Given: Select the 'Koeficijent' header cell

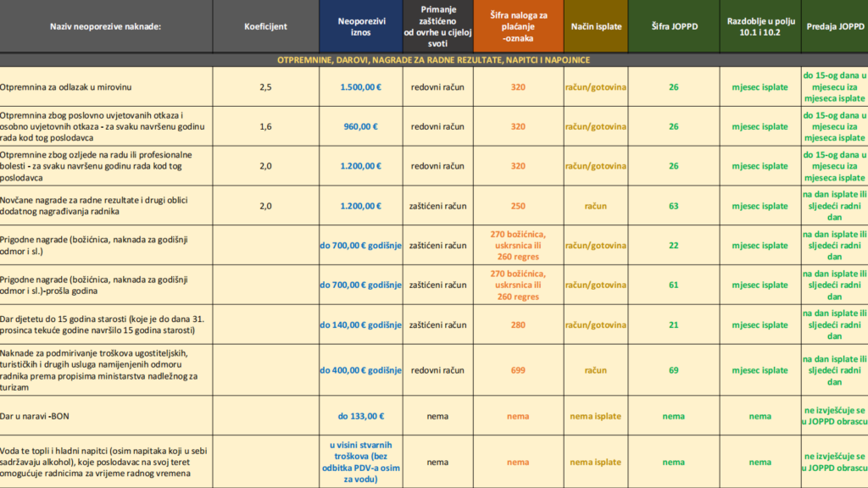Looking at the screenshot, I should (x=265, y=27).
